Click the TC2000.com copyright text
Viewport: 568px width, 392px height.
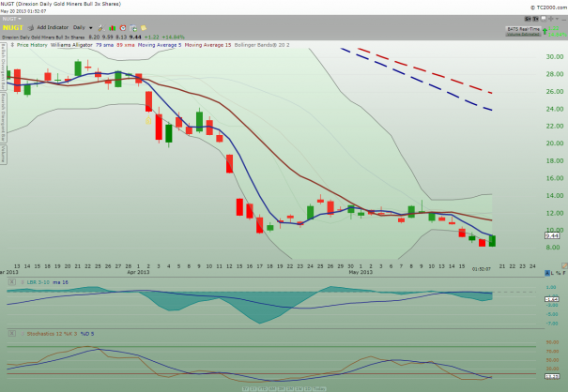pyautogui.click(x=549, y=8)
